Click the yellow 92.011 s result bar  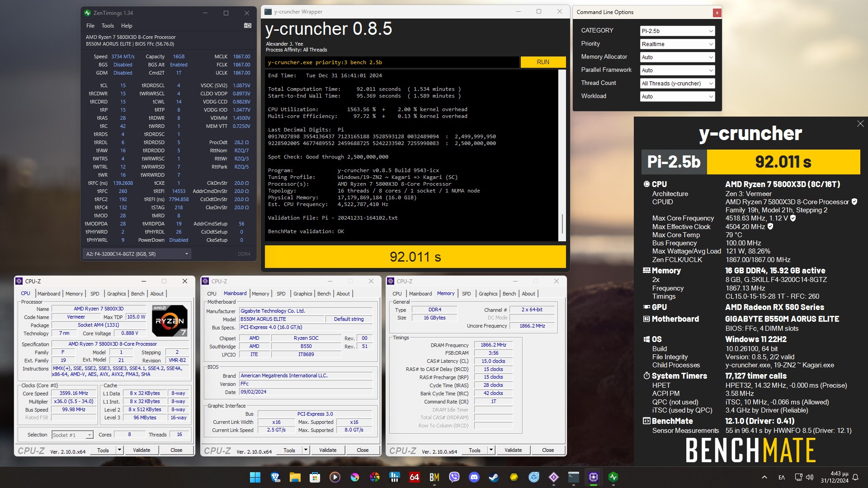[415, 257]
